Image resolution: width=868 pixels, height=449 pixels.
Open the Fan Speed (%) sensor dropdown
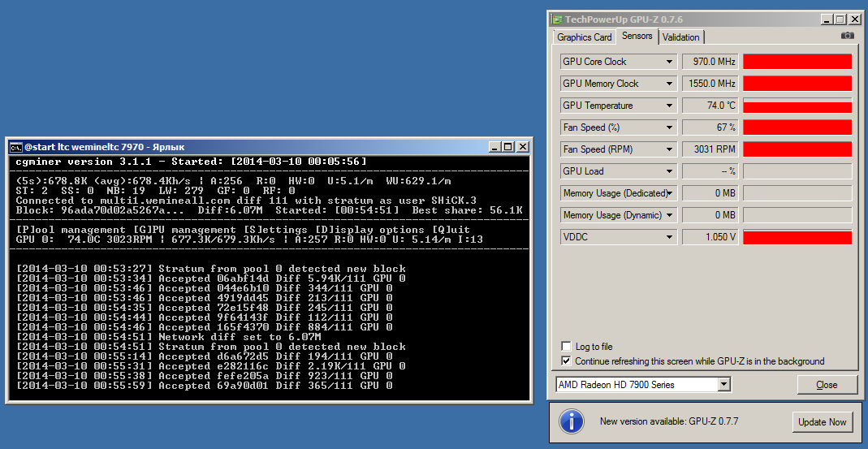[669, 127]
